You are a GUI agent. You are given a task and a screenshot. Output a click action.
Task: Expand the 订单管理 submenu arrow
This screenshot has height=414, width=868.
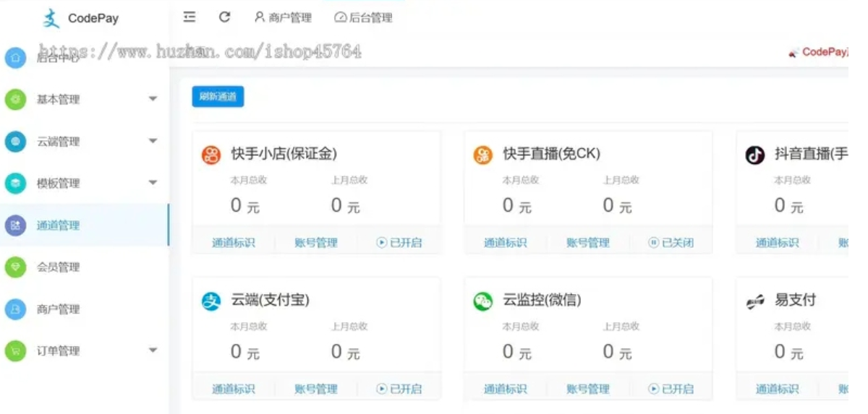tap(153, 350)
